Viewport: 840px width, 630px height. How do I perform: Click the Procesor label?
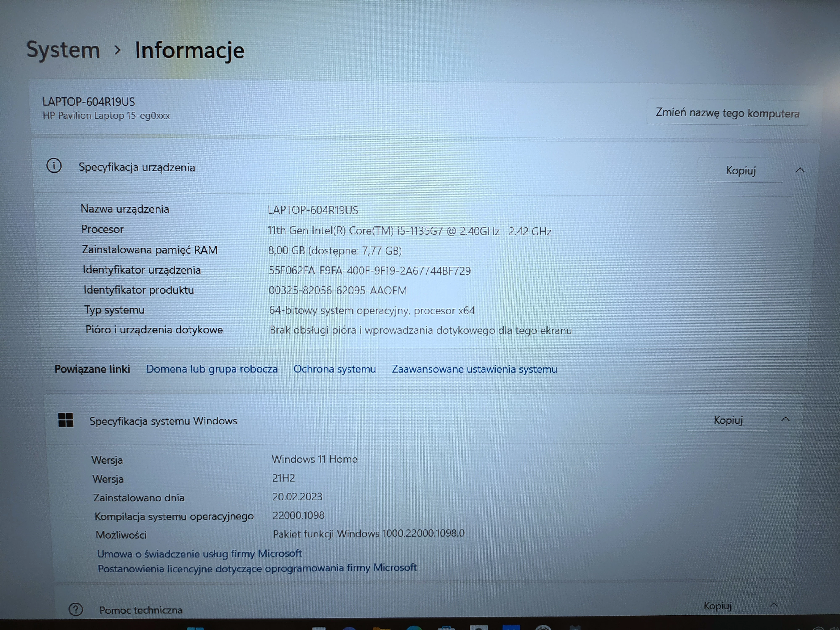102,229
